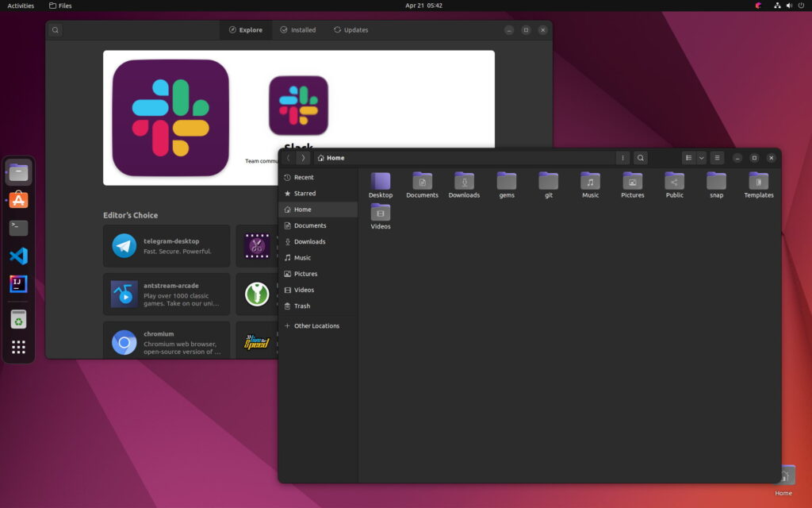Expand the view options dropdown arrow
This screenshot has width=812, height=508.
tap(701, 158)
